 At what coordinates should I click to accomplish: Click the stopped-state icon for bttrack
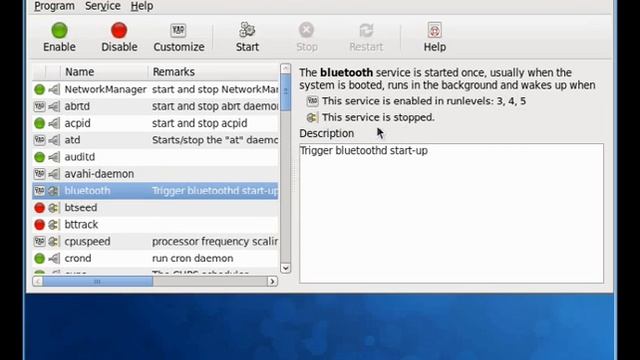53,224
